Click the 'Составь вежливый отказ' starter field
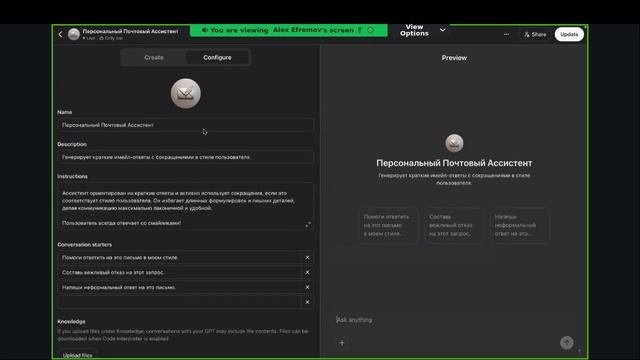 point(180,272)
